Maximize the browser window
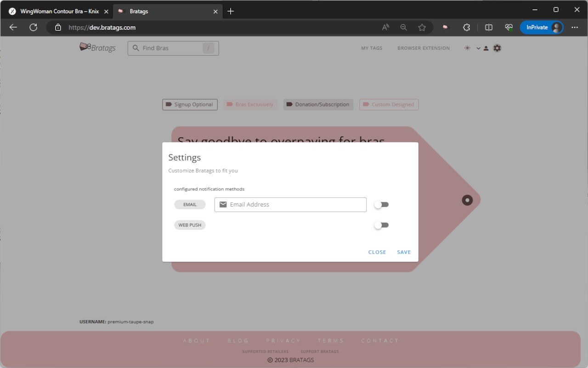This screenshot has width=588, height=368. tap(556, 10)
